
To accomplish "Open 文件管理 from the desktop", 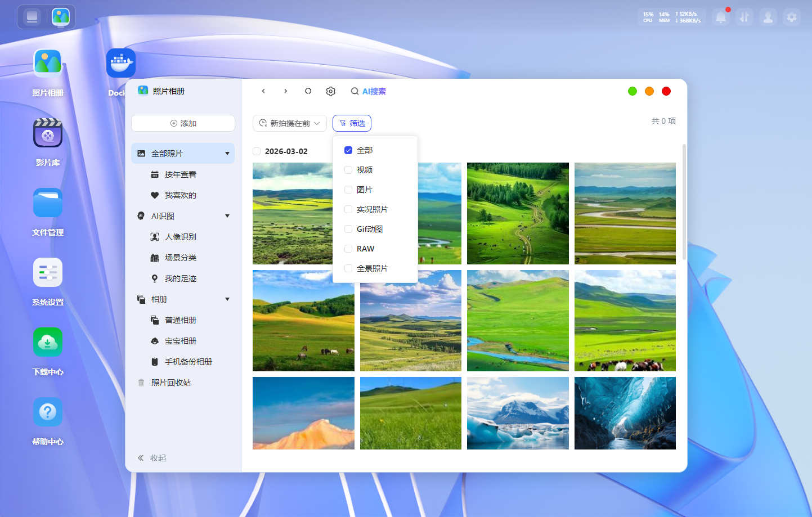I will click(48, 203).
